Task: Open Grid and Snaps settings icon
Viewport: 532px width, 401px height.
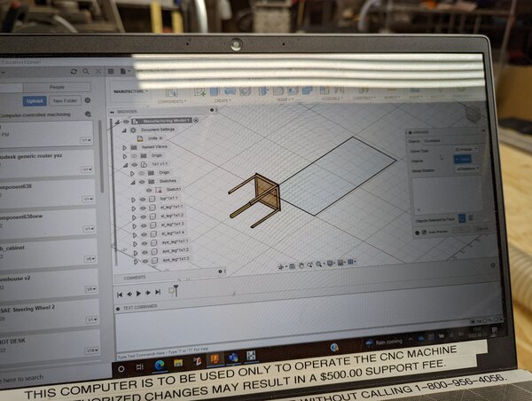Action: click(340, 263)
